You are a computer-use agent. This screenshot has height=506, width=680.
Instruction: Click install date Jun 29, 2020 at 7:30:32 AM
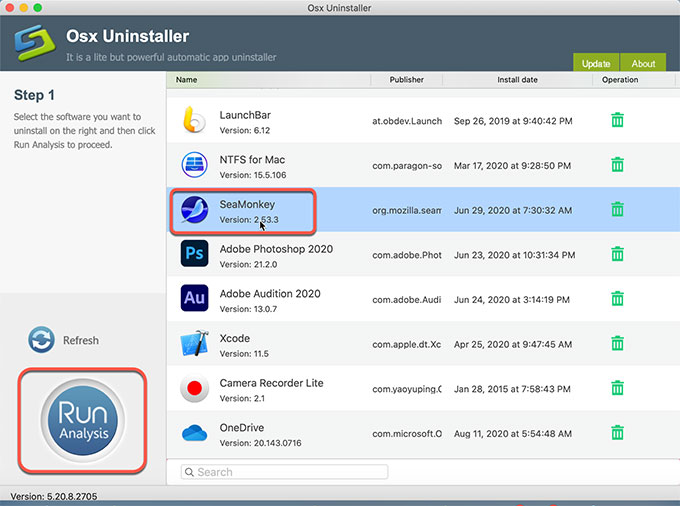[513, 210]
